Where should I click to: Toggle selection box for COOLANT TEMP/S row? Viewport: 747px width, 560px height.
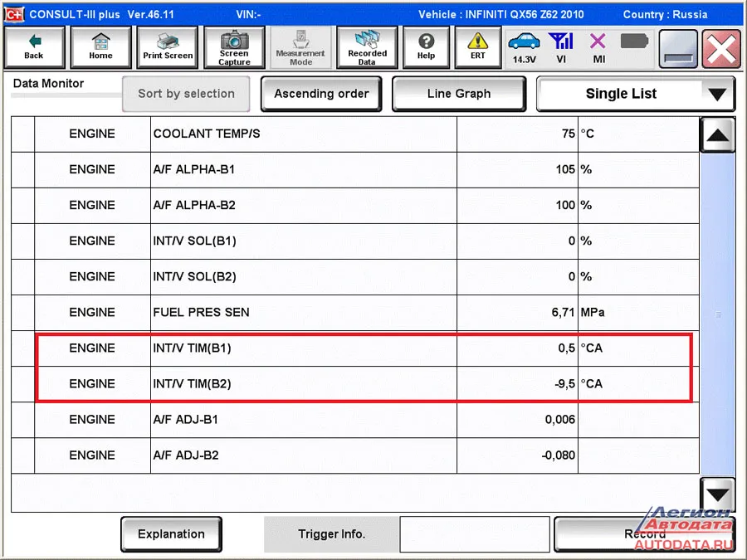(x=23, y=134)
